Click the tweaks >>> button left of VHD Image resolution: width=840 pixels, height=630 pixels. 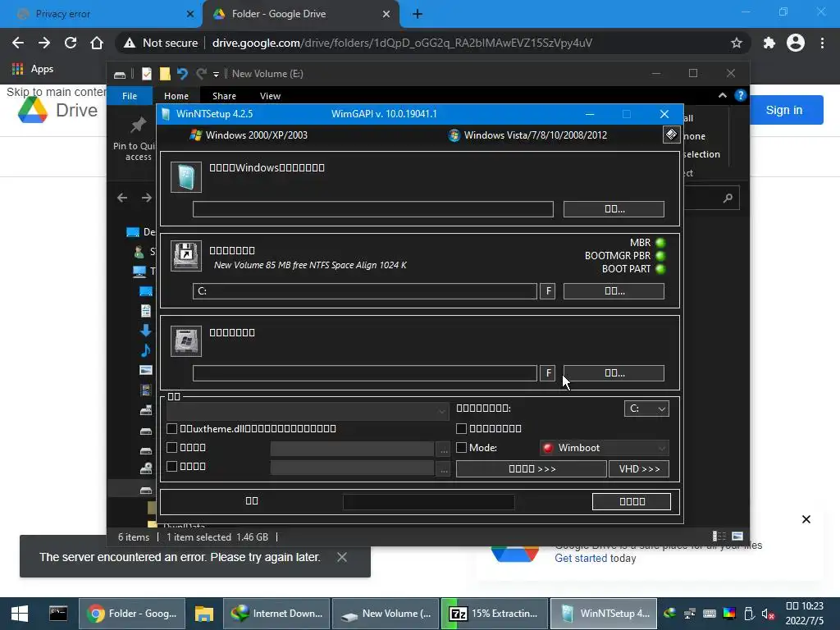pyautogui.click(x=532, y=468)
